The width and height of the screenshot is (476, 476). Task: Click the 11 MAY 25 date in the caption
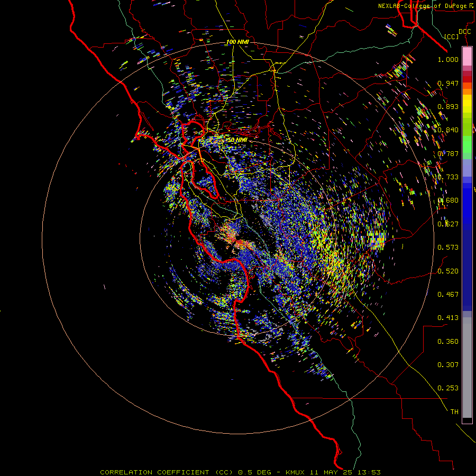(x=332, y=472)
